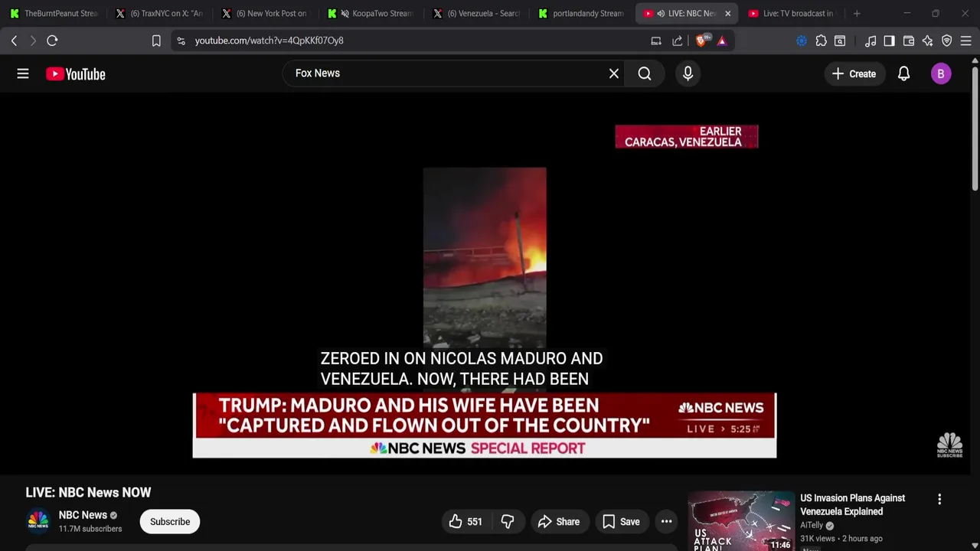The height and width of the screenshot is (551, 980).
Task: Install app / cast icon in address bar
Action: [x=656, y=41]
